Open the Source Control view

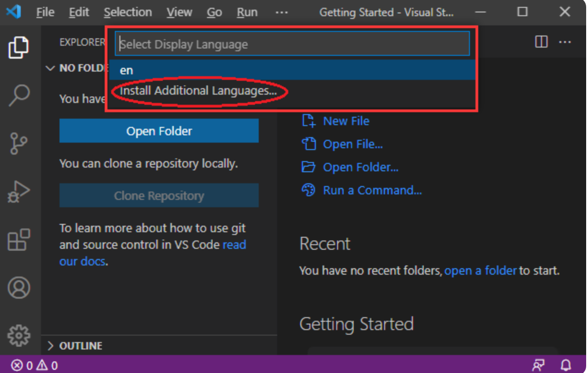point(18,144)
